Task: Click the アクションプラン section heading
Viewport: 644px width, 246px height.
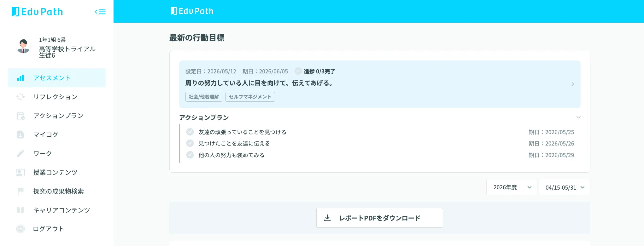Action: tap(204, 117)
